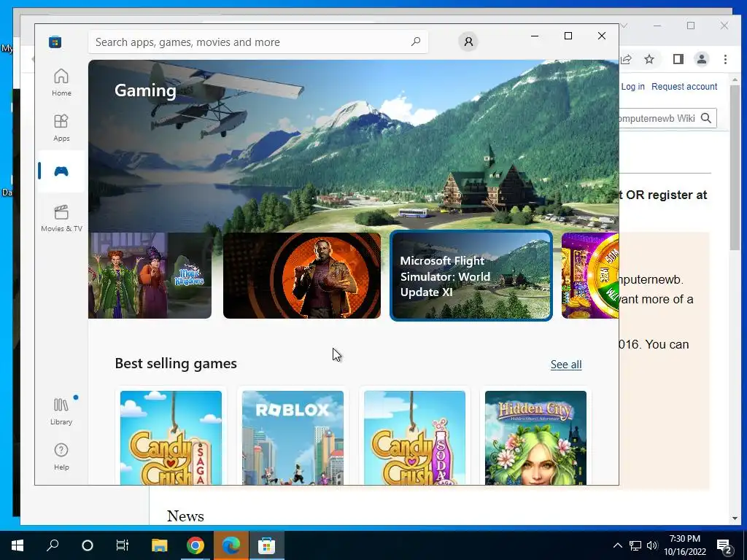Switch to Google Chrome on taskbar

pos(196,545)
